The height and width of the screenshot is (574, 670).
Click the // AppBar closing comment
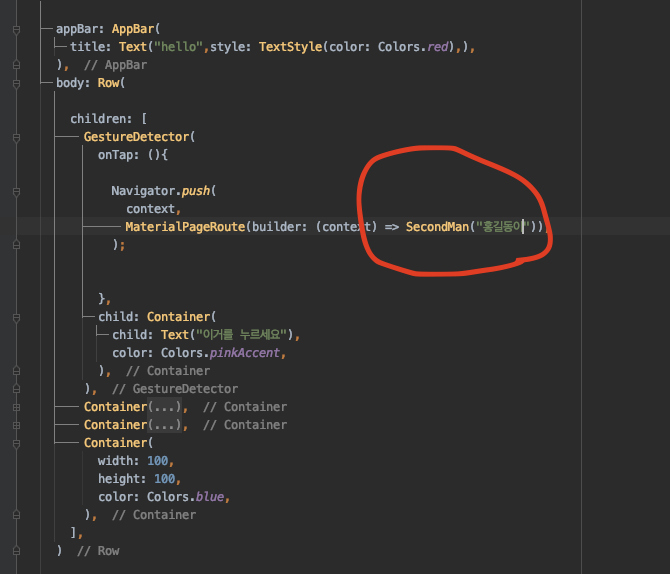tap(115, 65)
